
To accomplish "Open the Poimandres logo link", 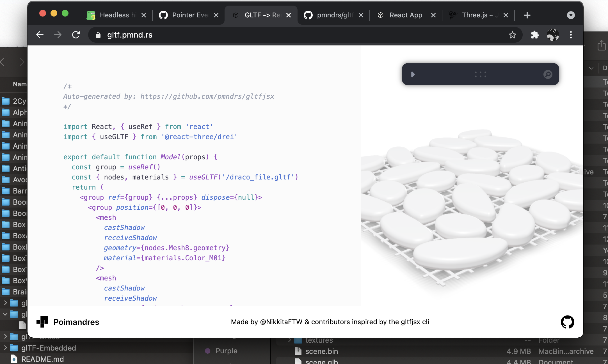I will point(68,322).
